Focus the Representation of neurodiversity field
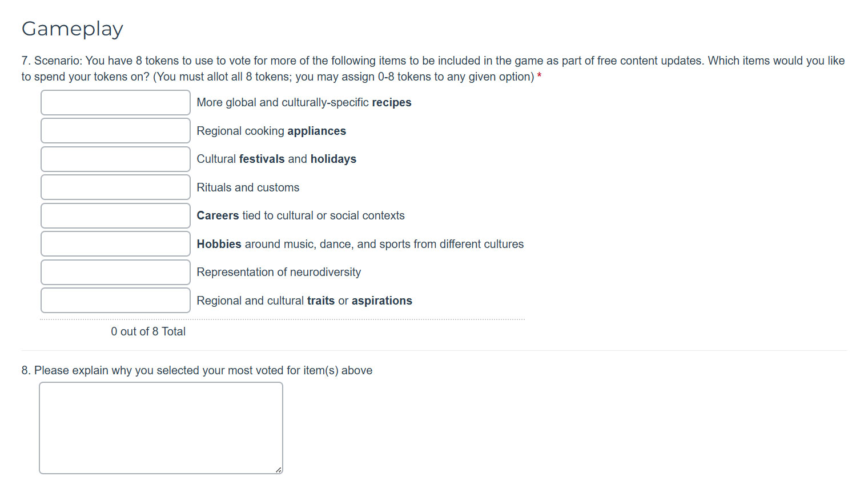868x484 pixels. pyautogui.click(x=115, y=272)
